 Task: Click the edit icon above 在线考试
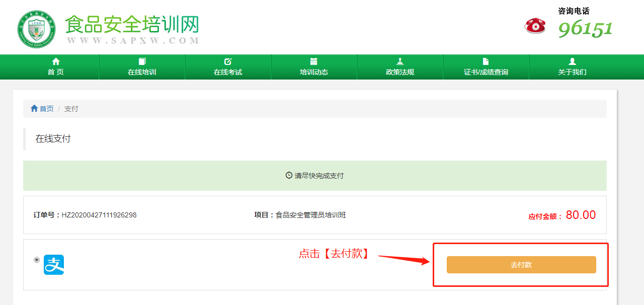228,61
